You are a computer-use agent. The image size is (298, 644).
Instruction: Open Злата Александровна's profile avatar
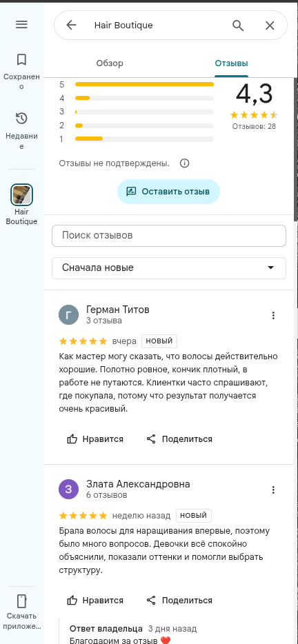pyautogui.click(x=69, y=490)
